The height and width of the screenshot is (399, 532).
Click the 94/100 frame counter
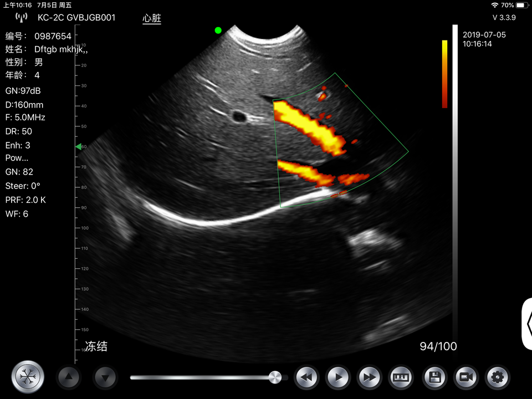(x=438, y=346)
